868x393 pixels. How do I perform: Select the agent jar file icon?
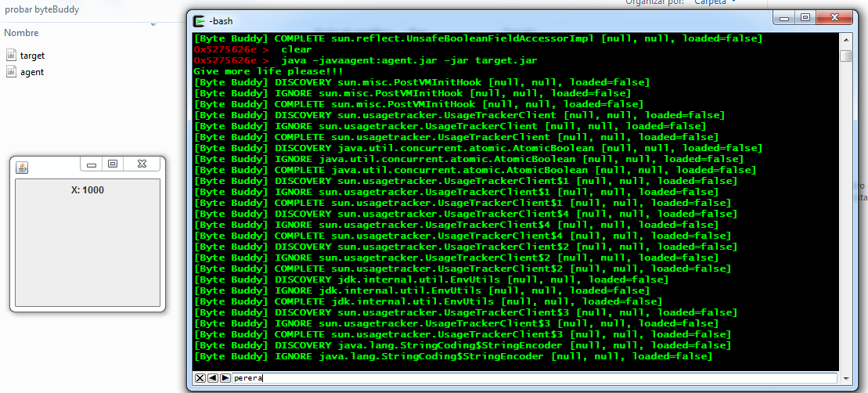[12, 71]
